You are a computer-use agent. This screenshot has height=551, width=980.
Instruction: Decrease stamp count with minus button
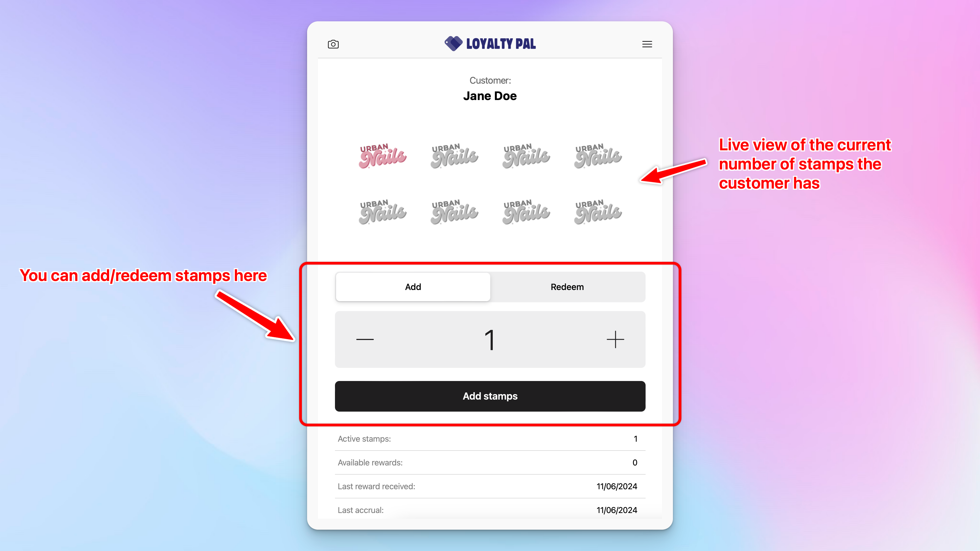(x=364, y=339)
